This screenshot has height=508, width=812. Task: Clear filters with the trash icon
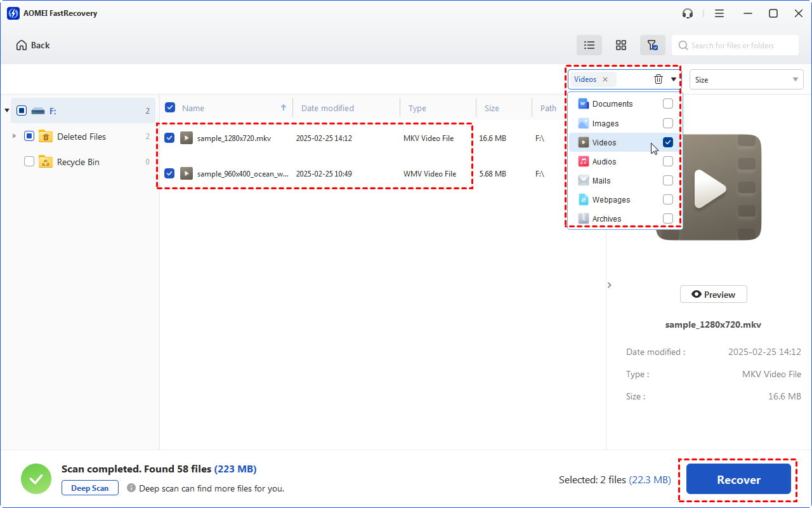658,79
